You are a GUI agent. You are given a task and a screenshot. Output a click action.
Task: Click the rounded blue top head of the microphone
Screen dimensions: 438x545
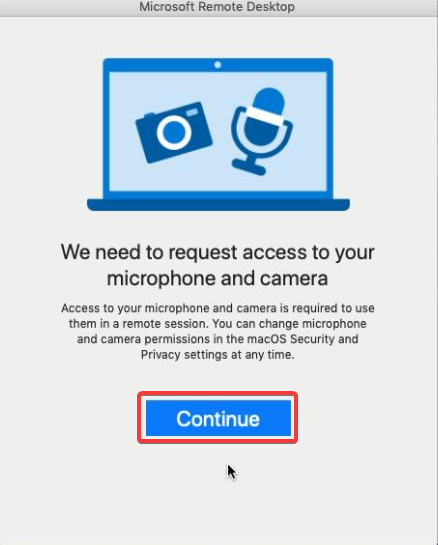268,99
